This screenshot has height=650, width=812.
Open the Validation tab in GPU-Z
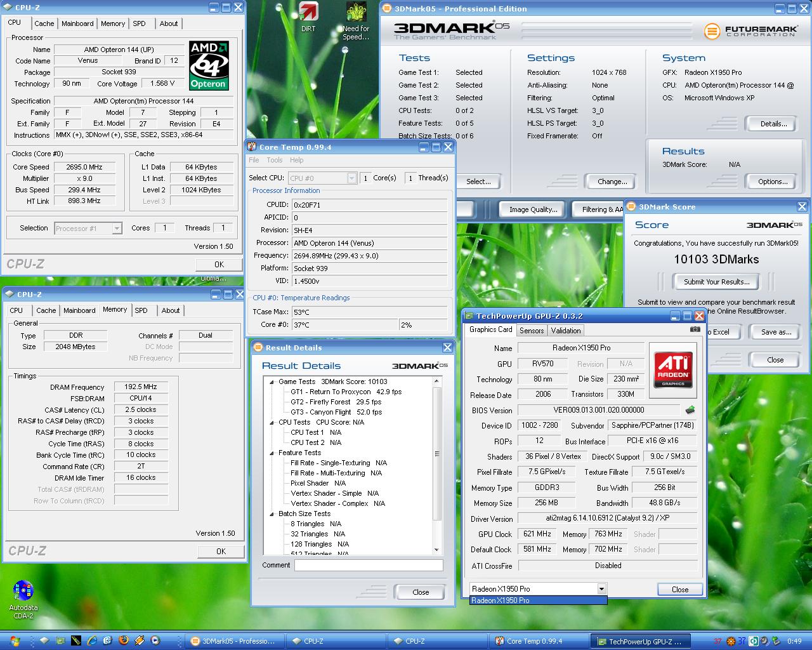point(565,331)
